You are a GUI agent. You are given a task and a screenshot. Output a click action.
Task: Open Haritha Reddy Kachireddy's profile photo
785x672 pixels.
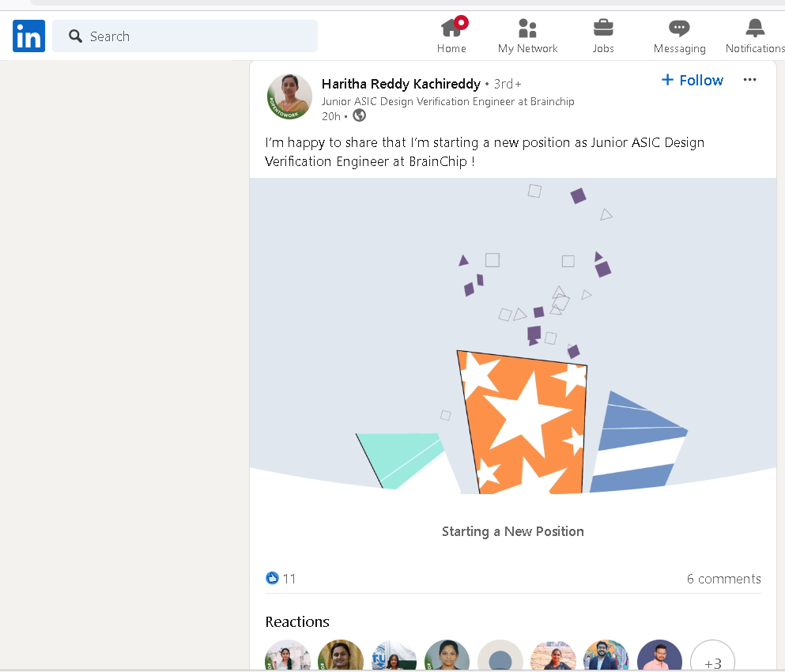pyautogui.click(x=289, y=96)
